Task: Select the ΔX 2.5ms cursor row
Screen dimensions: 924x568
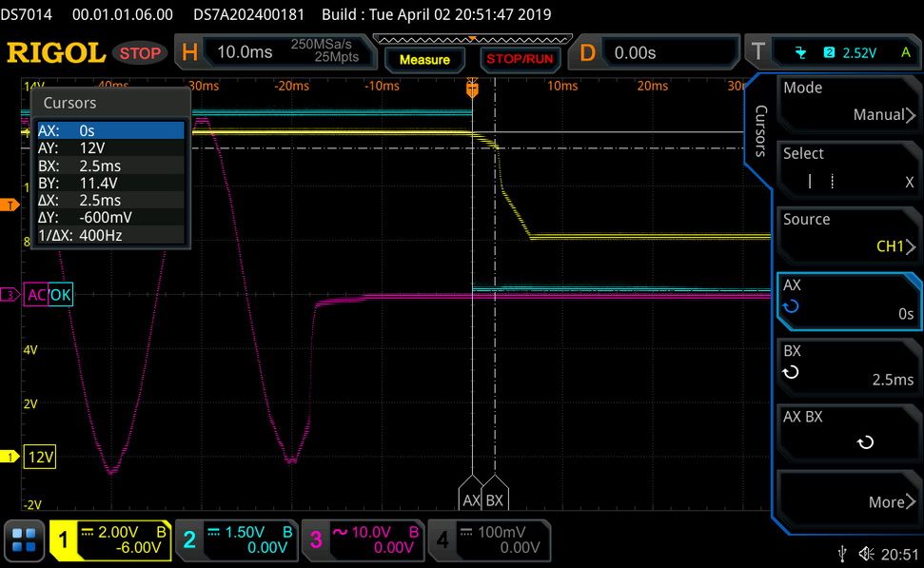Action: [x=110, y=201]
